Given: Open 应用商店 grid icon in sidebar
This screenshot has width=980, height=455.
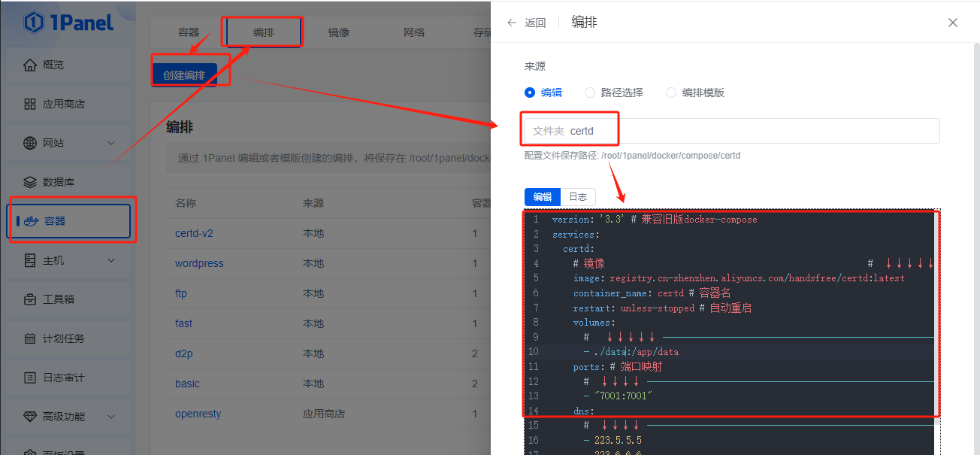Looking at the screenshot, I should (30, 104).
